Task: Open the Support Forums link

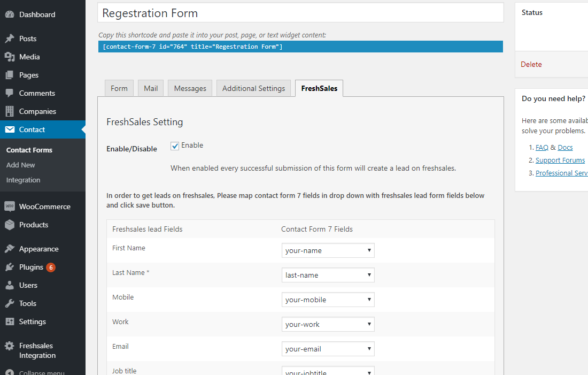Action: pos(560,160)
